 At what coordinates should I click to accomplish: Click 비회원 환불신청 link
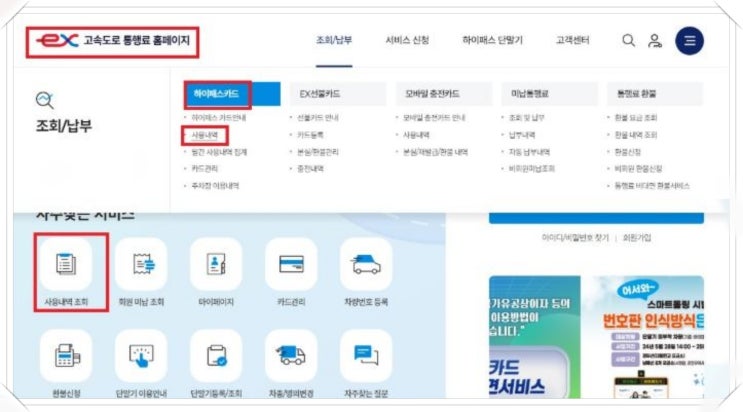638,168
